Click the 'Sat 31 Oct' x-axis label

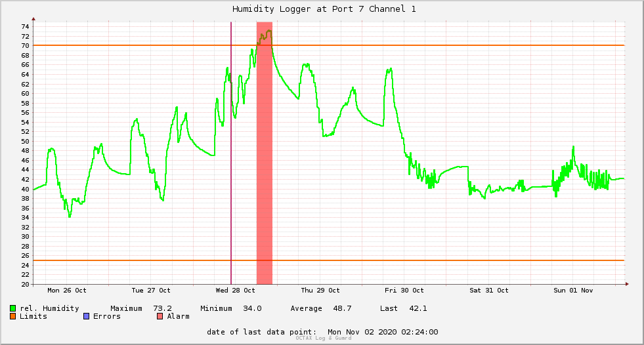[489, 291]
